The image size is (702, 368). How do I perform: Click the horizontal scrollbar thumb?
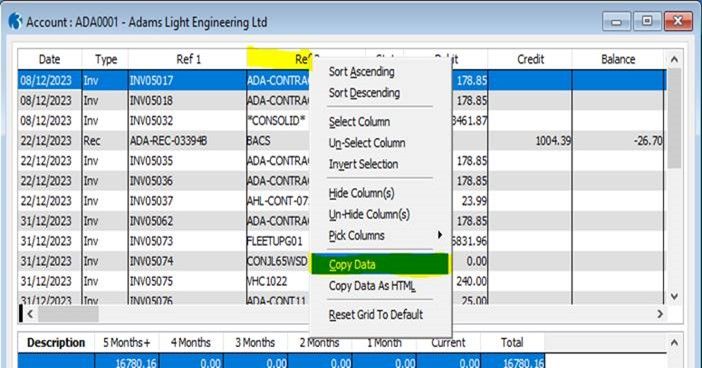68,314
